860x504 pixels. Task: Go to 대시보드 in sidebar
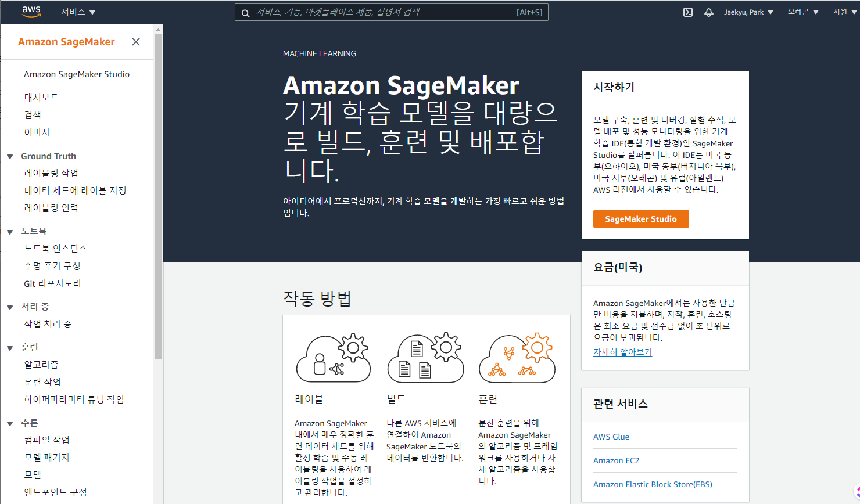point(41,98)
